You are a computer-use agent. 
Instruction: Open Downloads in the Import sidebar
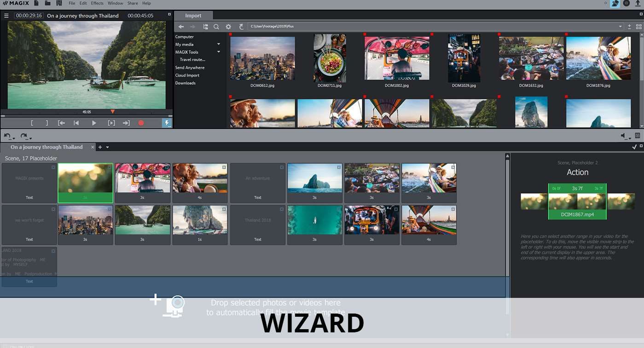pyautogui.click(x=186, y=83)
